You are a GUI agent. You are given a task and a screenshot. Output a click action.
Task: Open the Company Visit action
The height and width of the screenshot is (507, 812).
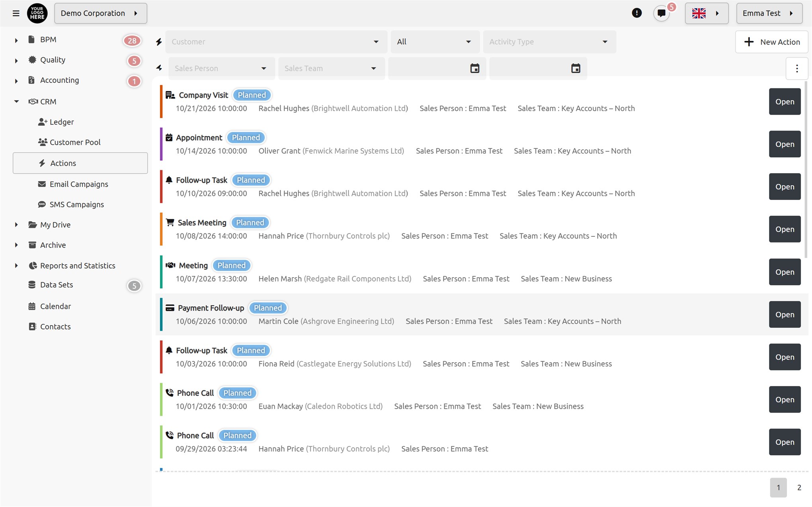point(785,101)
